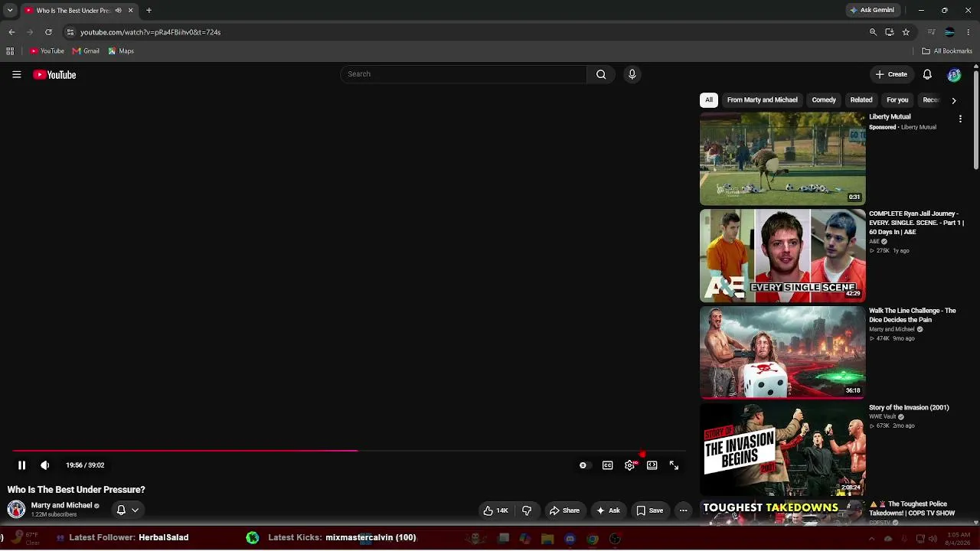The width and height of the screenshot is (980, 551).
Task: Mute the video volume
Action: pos(45,465)
